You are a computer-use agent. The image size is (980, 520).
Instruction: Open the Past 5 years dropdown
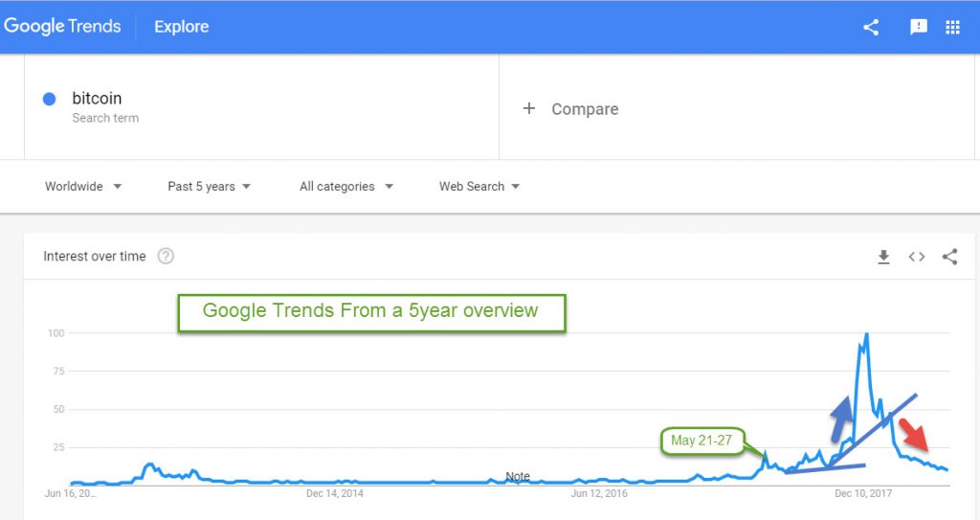coord(209,186)
